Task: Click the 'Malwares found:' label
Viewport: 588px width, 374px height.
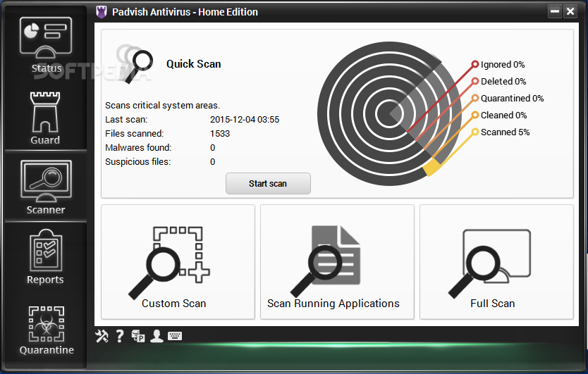Action: pos(138,148)
